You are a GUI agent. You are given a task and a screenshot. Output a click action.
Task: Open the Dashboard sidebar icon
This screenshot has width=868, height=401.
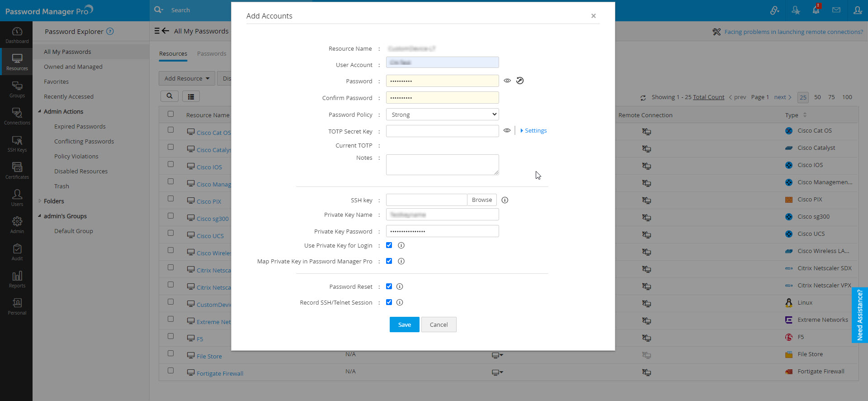tap(17, 35)
